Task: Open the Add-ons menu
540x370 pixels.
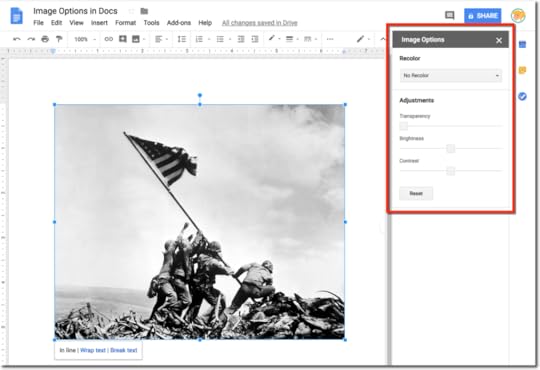Action: (x=179, y=23)
